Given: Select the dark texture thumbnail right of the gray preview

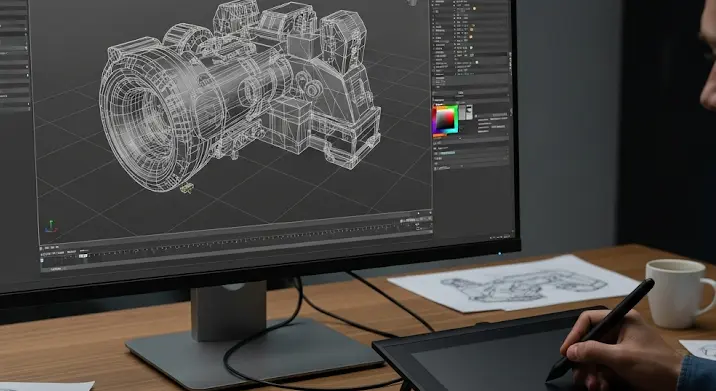Looking at the screenshot, I should pos(469,112).
